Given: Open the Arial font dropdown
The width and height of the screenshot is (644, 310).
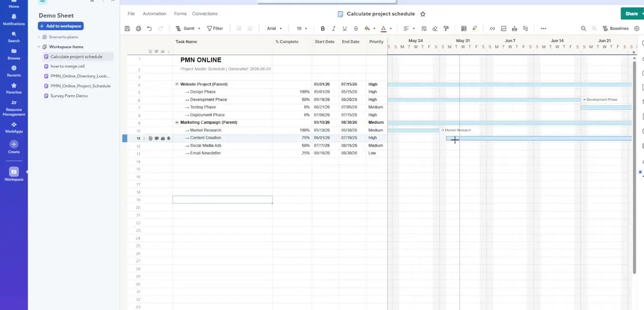Looking at the screenshot, I should pos(274,29).
